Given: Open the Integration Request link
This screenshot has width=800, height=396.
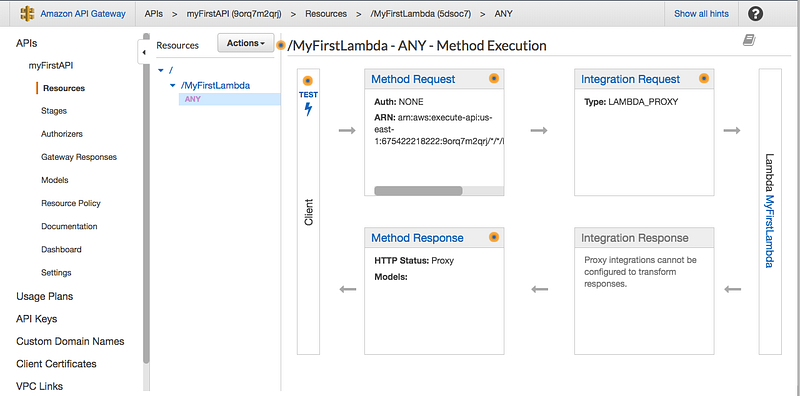Looking at the screenshot, I should 631,79.
